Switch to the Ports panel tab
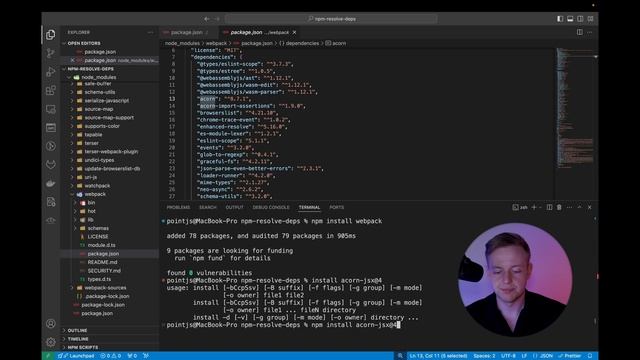Viewport: 640px width, 360px height. [337, 207]
